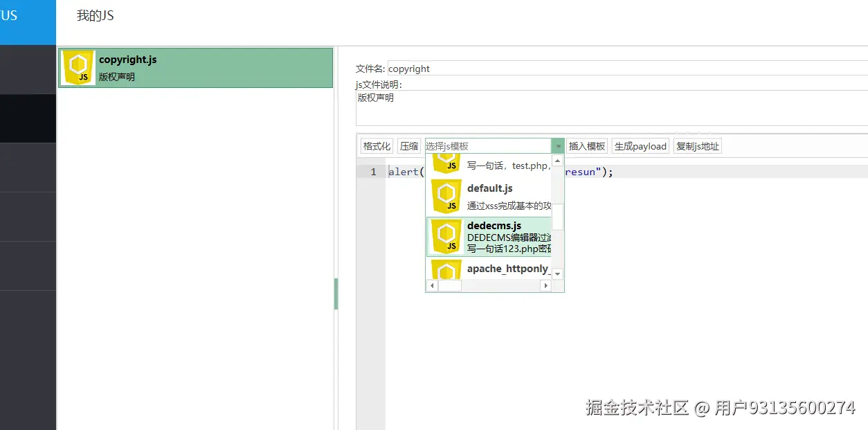Select the highlighted item in the dark sidebar
Image resolution: width=868 pixels, height=430 pixels.
pyautogui.click(x=28, y=118)
